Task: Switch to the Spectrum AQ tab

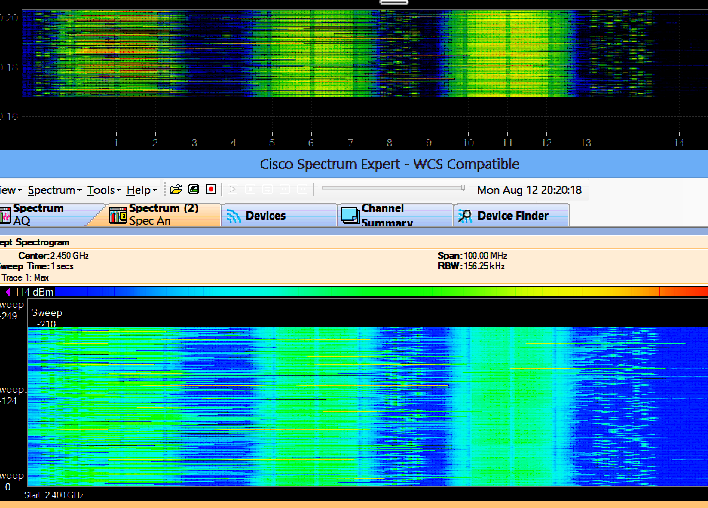Action: coord(38,215)
